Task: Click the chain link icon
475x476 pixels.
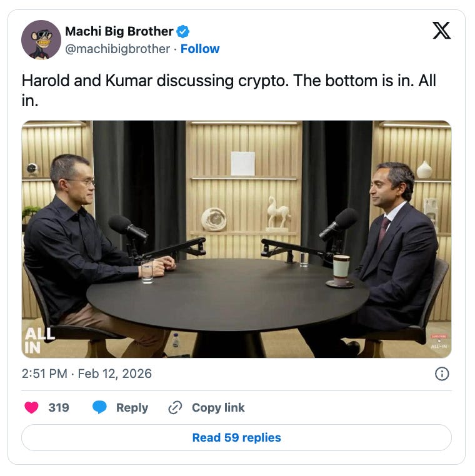Action: (175, 407)
